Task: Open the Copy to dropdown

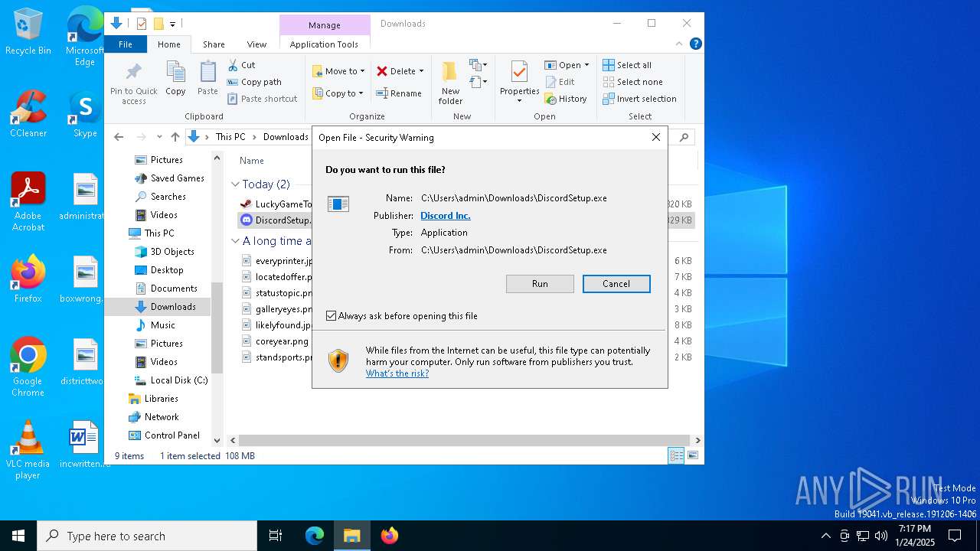Action: (338, 93)
